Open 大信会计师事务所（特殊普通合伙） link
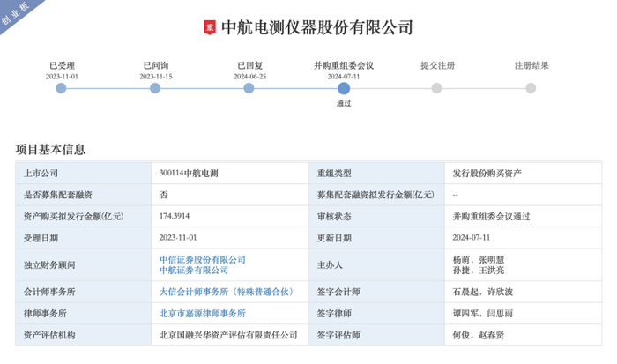Screen dimensions: 617x364 tap(227, 292)
